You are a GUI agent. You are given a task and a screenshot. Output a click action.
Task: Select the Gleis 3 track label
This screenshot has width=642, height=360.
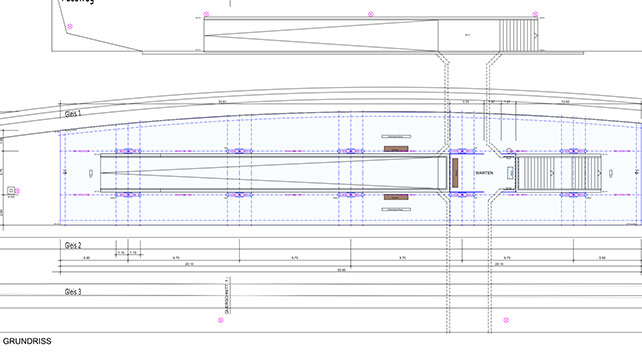tap(73, 292)
